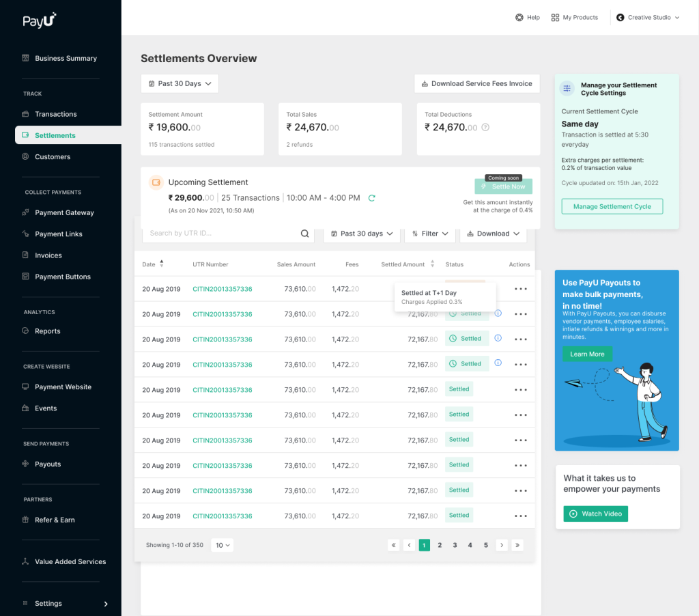Go to previous page arrow

pyautogui.click(x=410, y=546)
